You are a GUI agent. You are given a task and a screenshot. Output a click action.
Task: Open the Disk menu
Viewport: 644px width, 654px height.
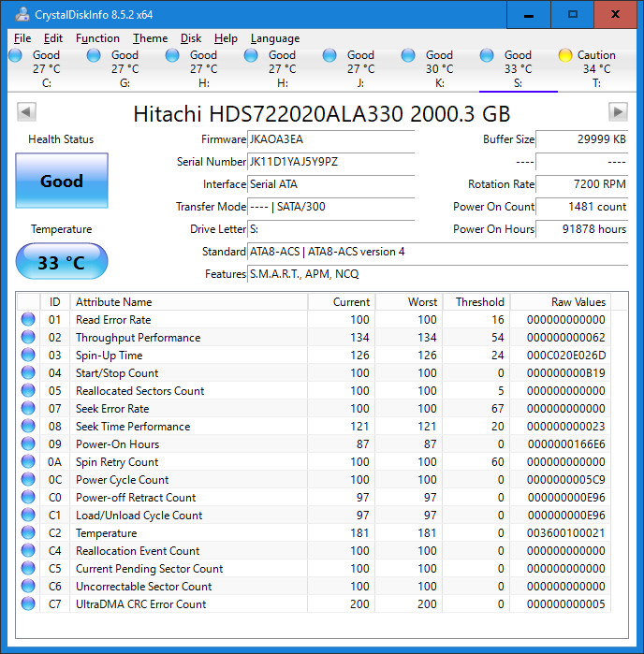click(191, 38)
